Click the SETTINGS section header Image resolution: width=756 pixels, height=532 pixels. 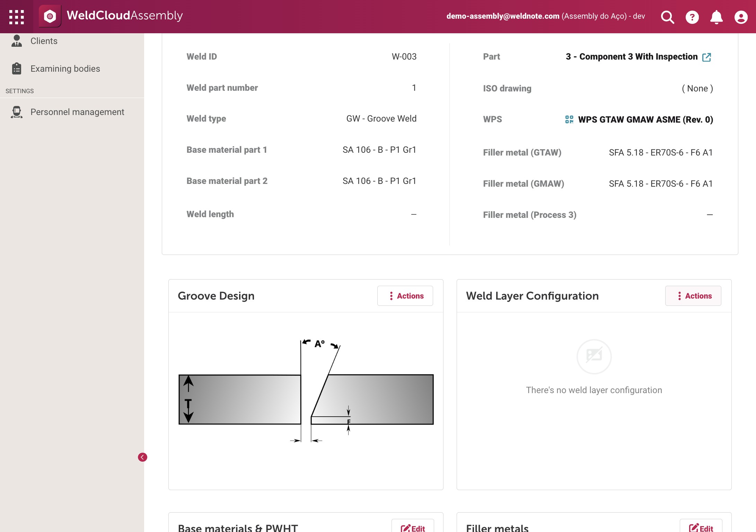(20, 91)
